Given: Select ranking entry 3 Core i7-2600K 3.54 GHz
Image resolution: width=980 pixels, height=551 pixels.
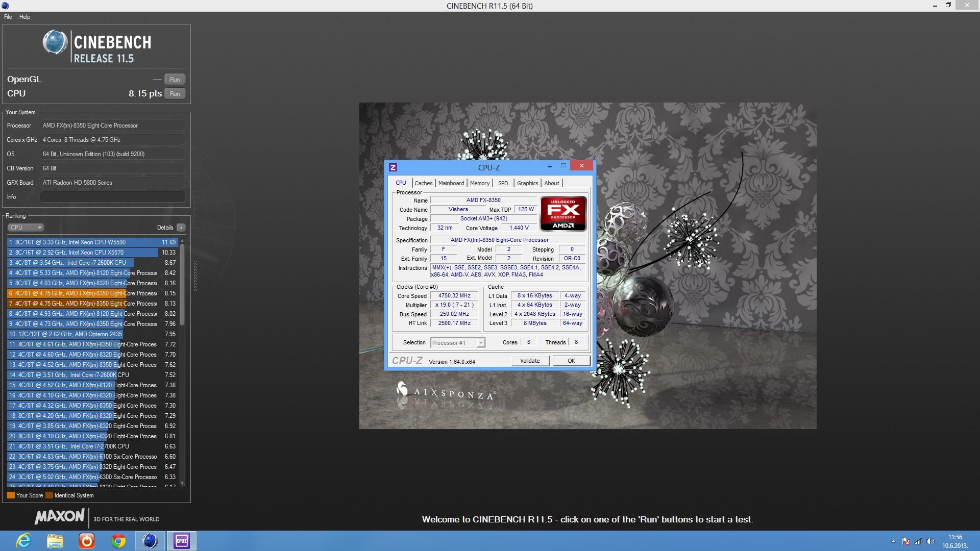Looking at the screenshot, I should [92, 263].
